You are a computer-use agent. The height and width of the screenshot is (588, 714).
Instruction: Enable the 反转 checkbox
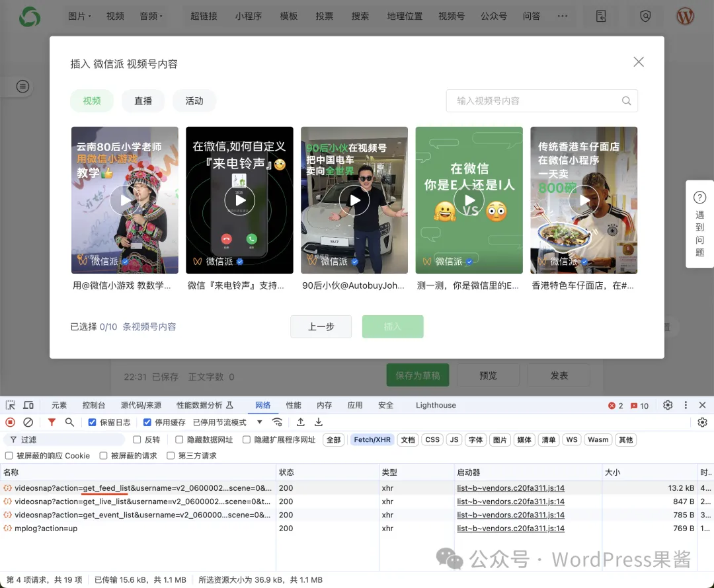(137, 439)
